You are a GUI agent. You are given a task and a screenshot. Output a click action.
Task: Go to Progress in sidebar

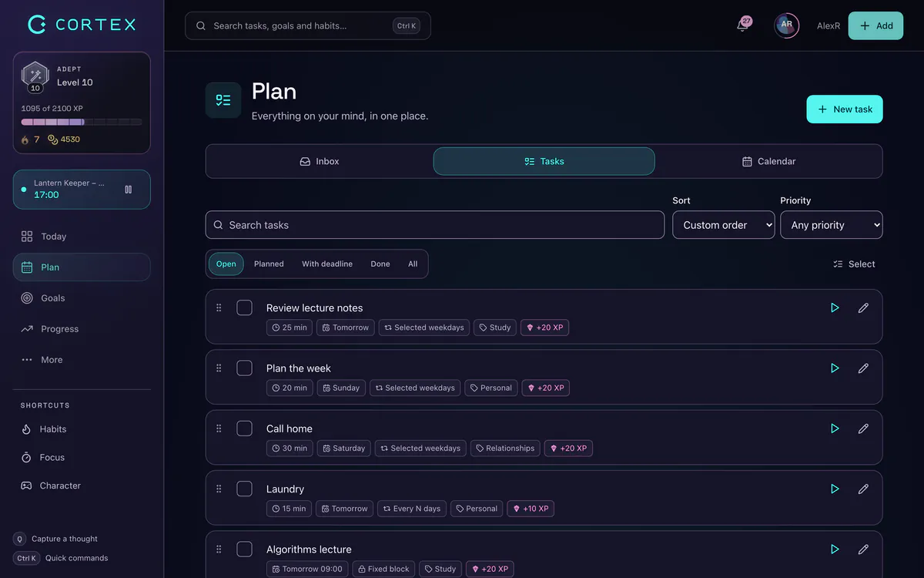(x=82, y=329)
